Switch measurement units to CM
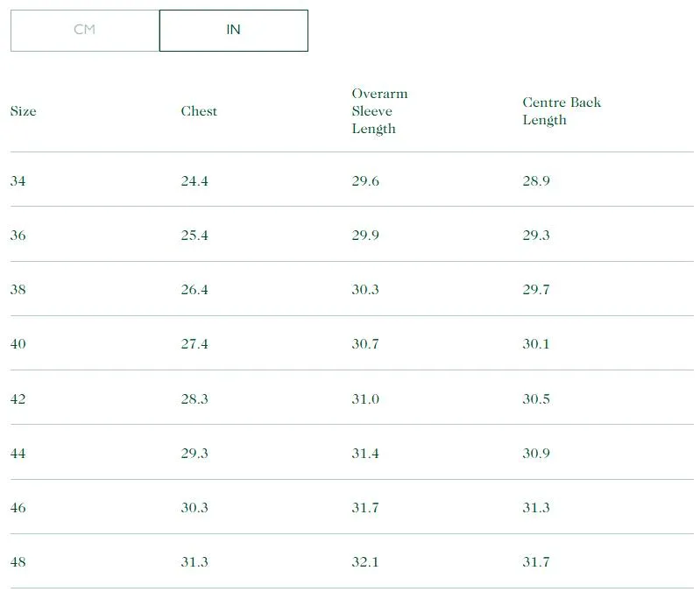This screenshot has width=700, height=599. tap(84, 30)
